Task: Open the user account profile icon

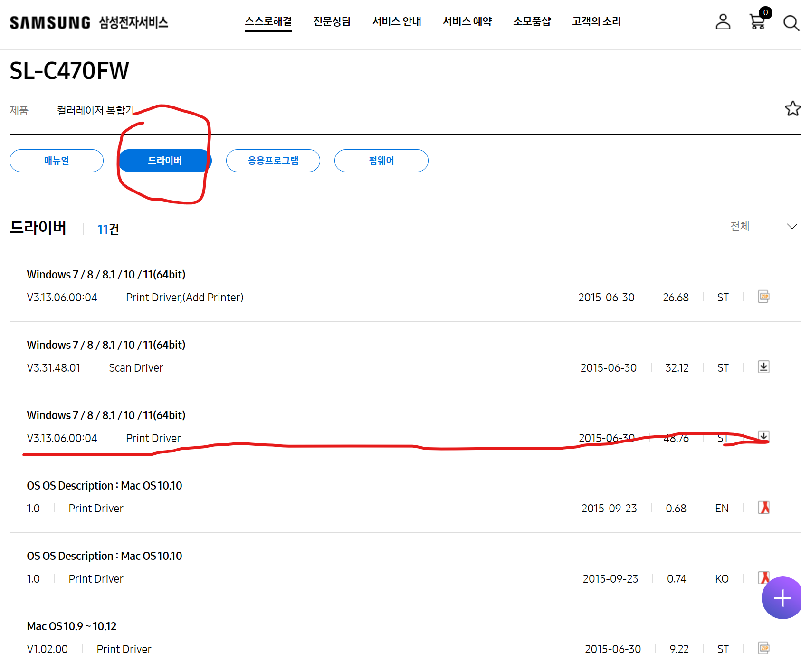Action: click(x=723, y=22)
